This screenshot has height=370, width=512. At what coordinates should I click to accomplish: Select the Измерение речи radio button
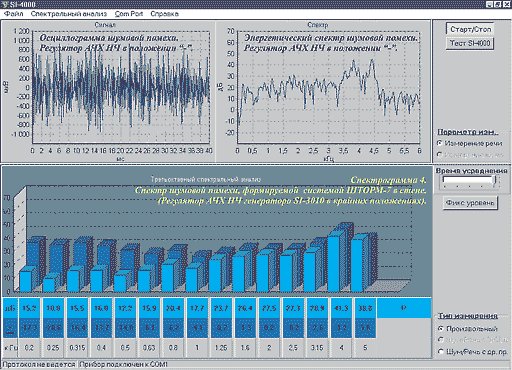[469, 143]
